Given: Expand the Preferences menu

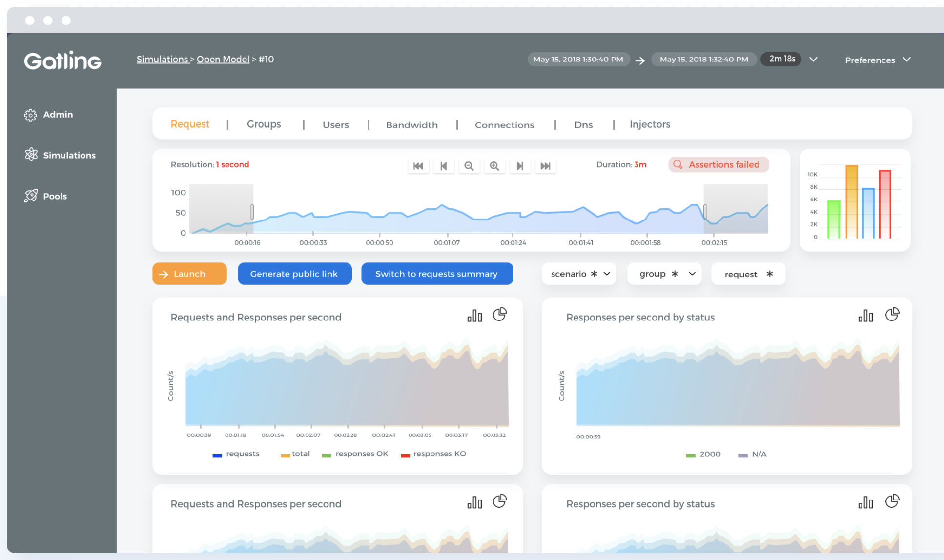Looking at the screenshot, I should click(x=877, y=60).
